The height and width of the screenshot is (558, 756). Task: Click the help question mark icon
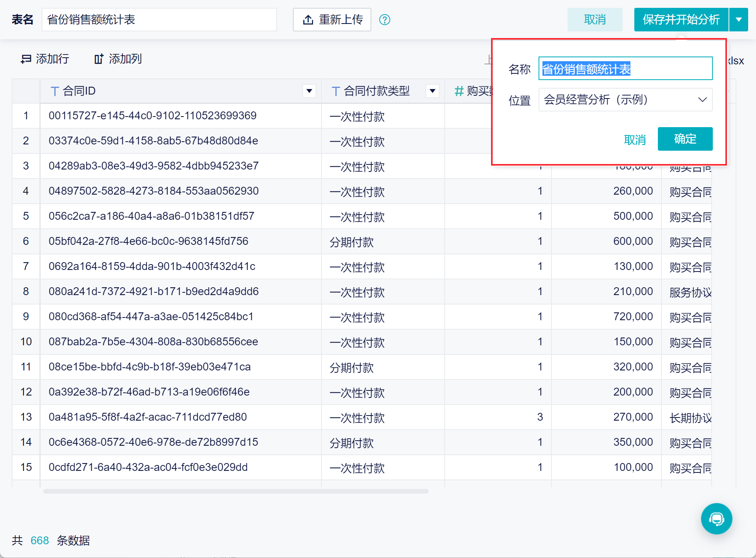[385, 20]
